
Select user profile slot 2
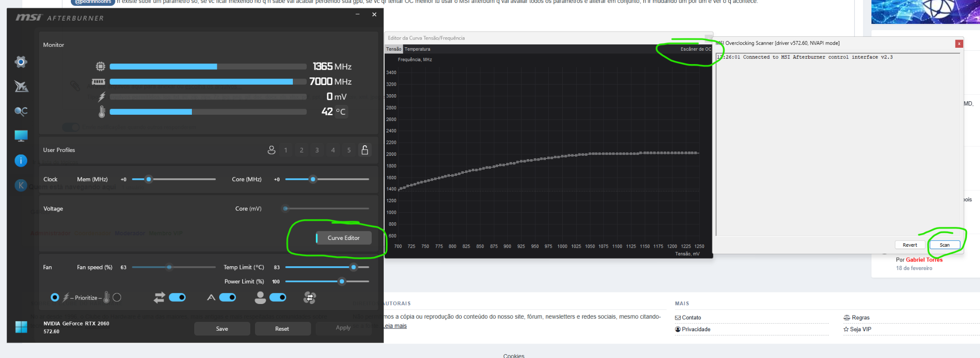pyautogui.click(x=301, y=150)
